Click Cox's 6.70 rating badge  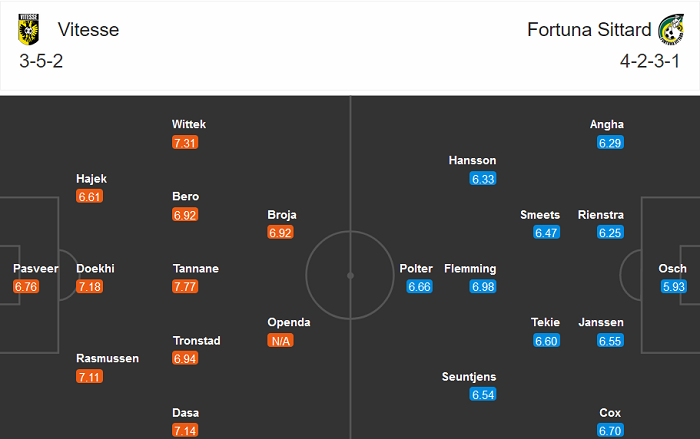click(x=610, y=431)
